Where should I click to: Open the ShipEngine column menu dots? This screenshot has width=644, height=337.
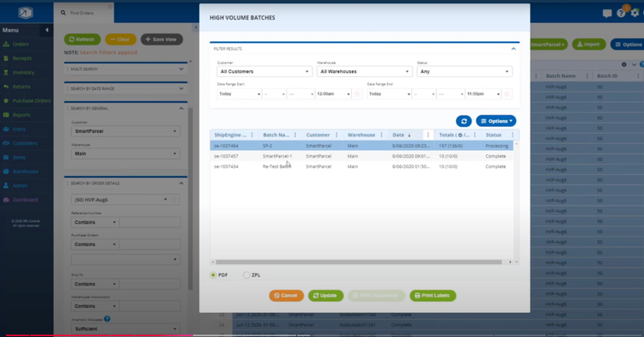(252, 135)
